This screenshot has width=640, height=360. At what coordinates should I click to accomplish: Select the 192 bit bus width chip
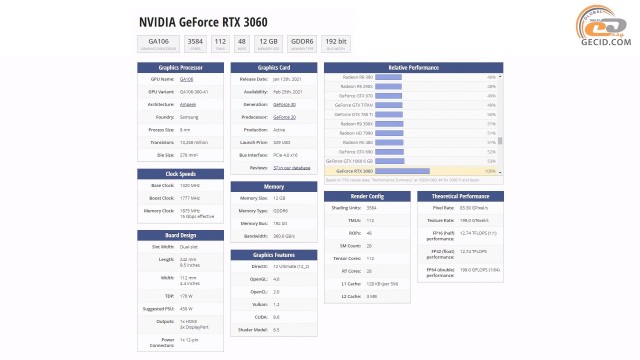[336, 44]
